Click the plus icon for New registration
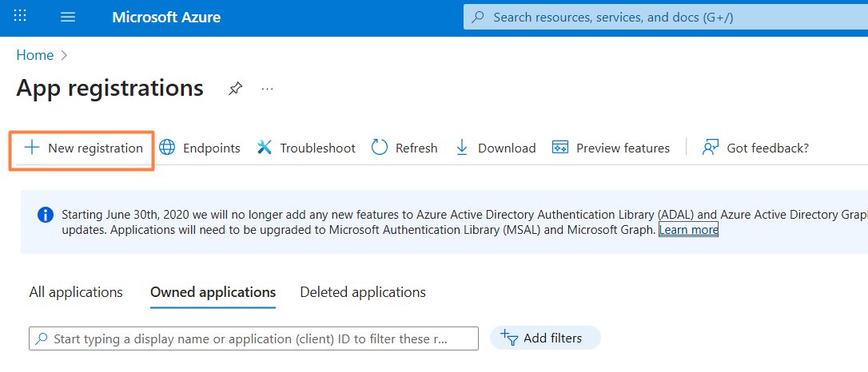Viewport: 868px width, 372px height. (x=32, y=148)
